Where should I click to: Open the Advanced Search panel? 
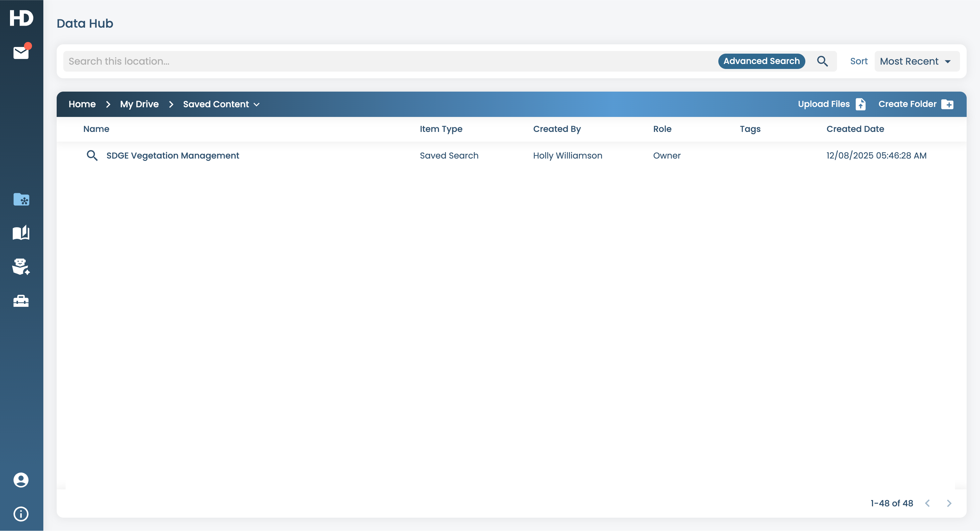[761, 61]
